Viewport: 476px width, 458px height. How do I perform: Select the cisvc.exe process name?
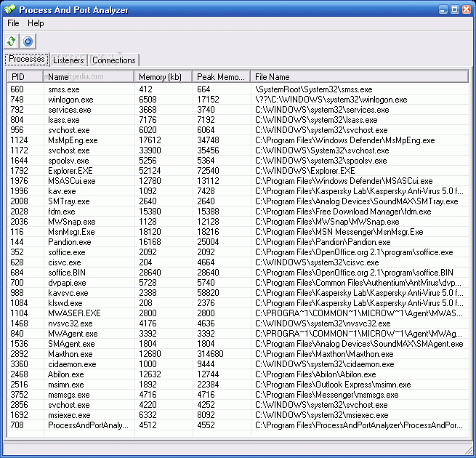click(x=65, y=262)
